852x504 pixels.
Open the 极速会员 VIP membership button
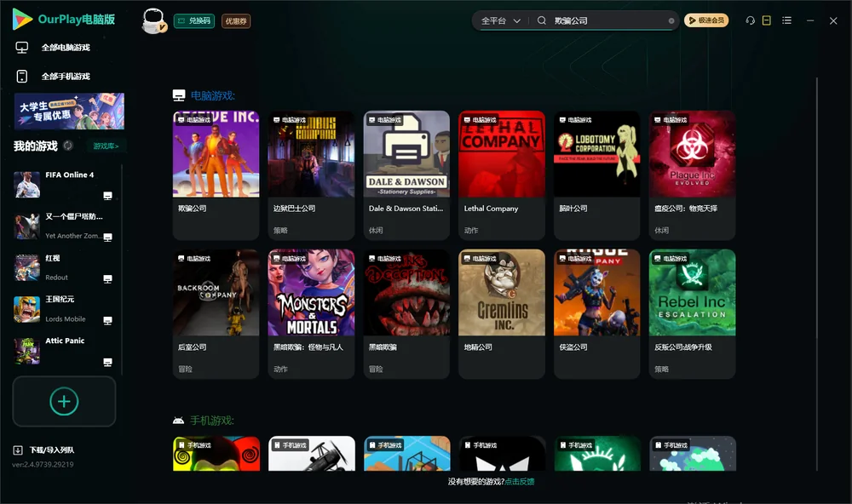pos(706,20)
